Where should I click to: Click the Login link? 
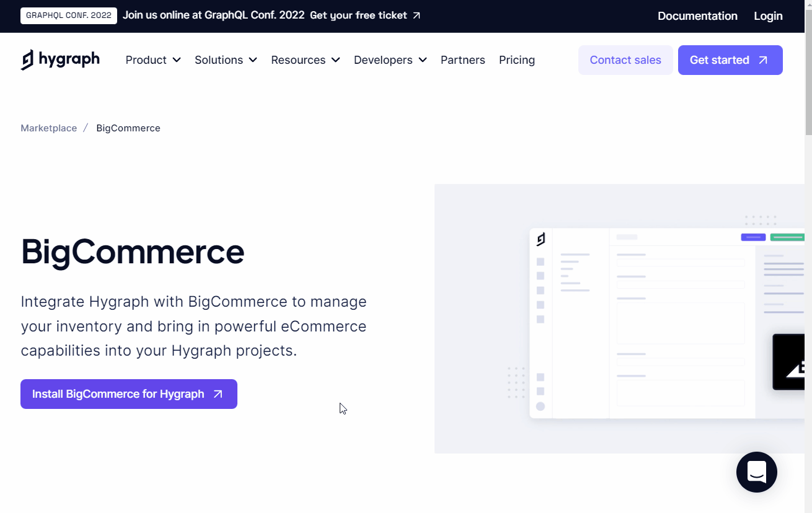click(x=768, y=15)
